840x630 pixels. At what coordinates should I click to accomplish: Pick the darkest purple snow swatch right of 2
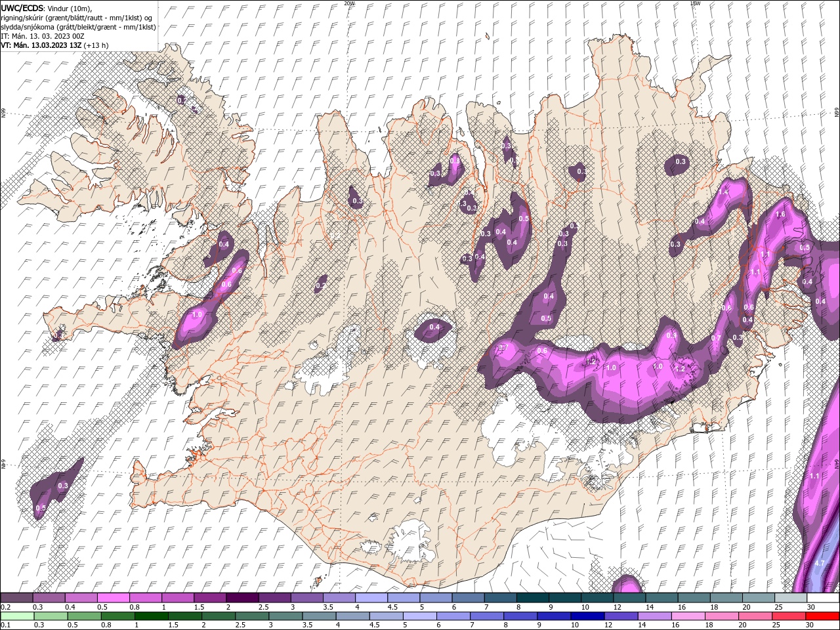coord(242,598)
